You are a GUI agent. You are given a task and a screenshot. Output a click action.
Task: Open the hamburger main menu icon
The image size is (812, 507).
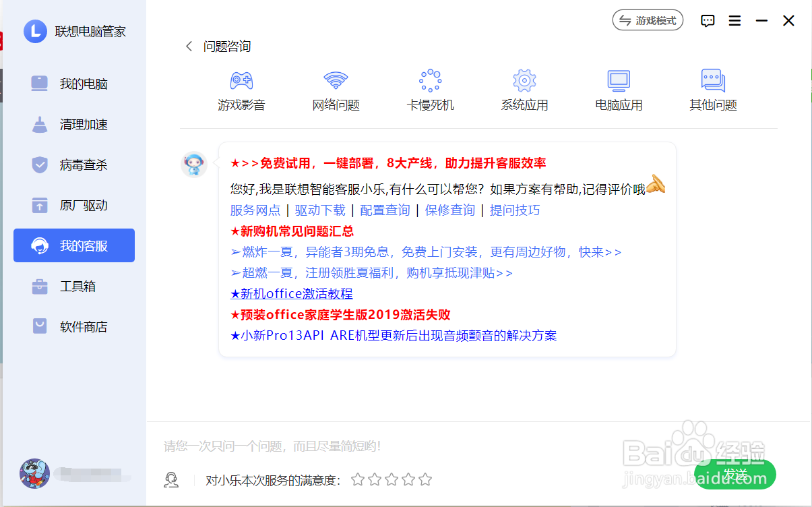coord(735,21)
